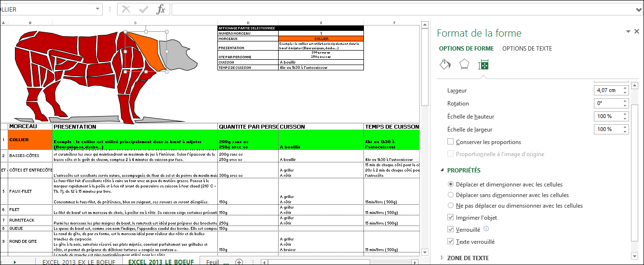Select column E header

point(321,23)
